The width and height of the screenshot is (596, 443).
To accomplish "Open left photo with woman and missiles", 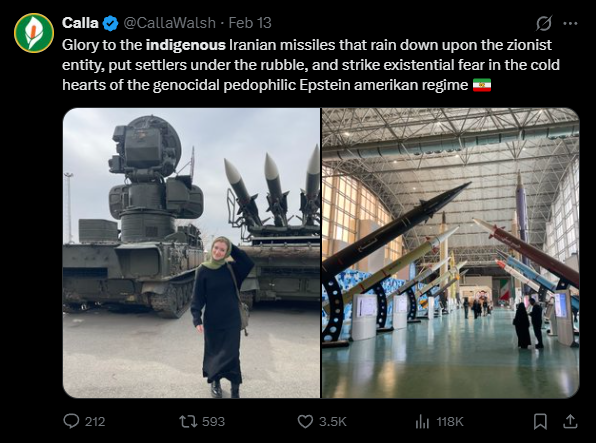I will coord(191,253).
